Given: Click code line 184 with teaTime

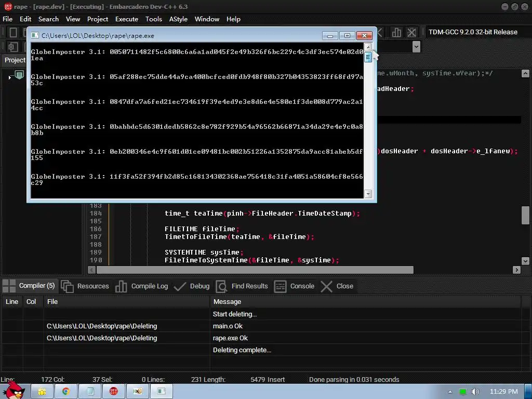Looking at the screenshot, I should click(262, 214).
